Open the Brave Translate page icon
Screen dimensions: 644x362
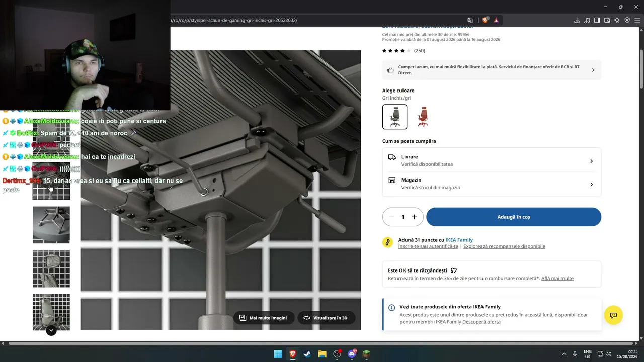(x=470, y=20)
